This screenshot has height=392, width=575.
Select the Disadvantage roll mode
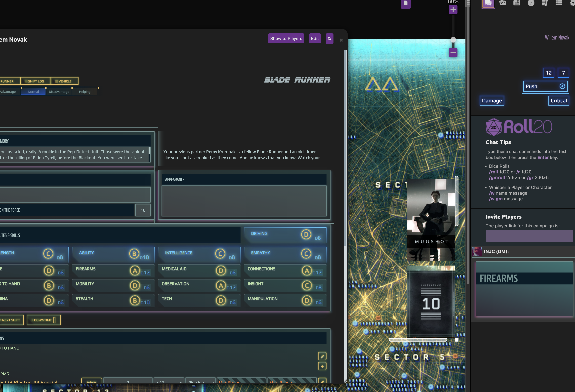point(59,92)
